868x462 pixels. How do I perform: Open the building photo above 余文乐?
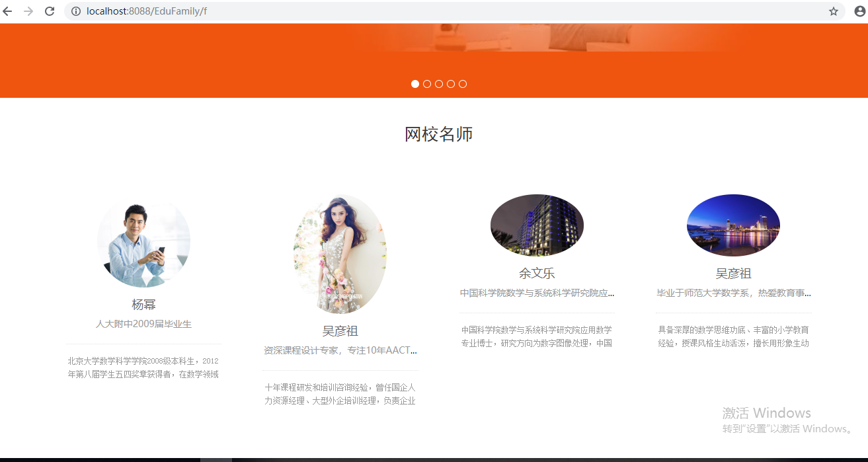coord(537,225)
